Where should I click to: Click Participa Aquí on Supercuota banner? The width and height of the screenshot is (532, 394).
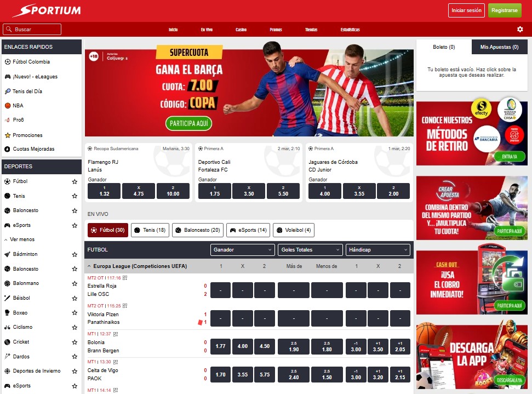pyautogui.click(x=188, y=123)
